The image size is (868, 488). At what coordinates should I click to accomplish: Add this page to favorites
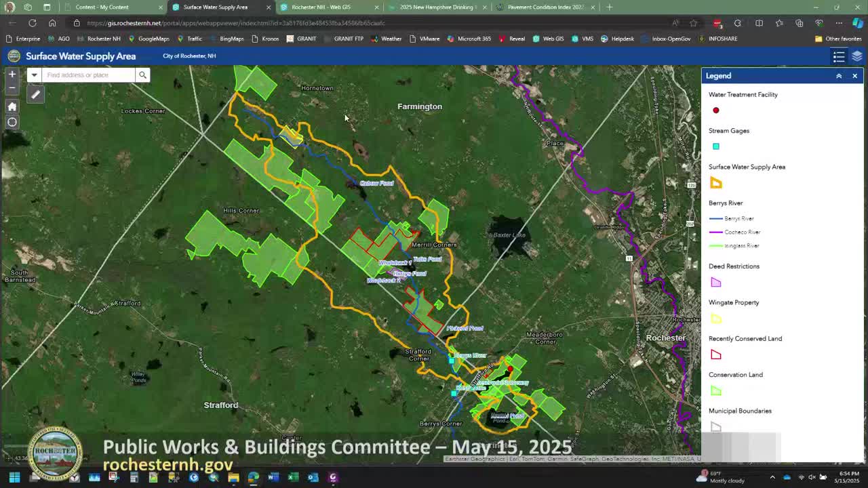click(x=693, y=23)
